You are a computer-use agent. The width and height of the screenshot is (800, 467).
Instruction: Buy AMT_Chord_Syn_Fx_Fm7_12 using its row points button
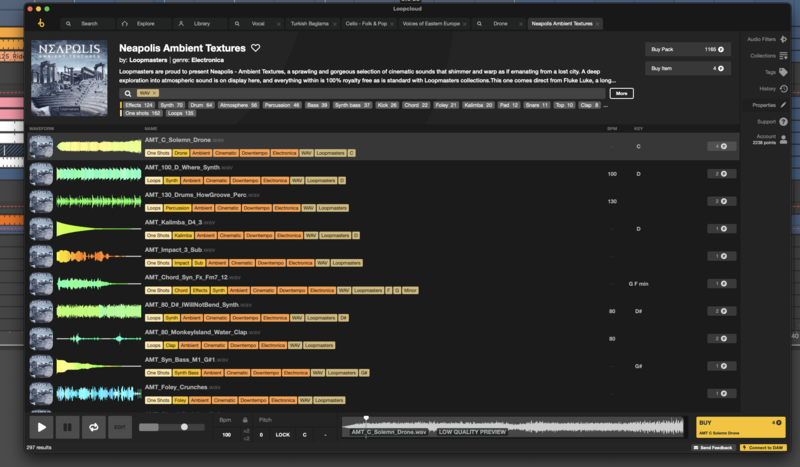pyautogui.click(x=721, y=284)
